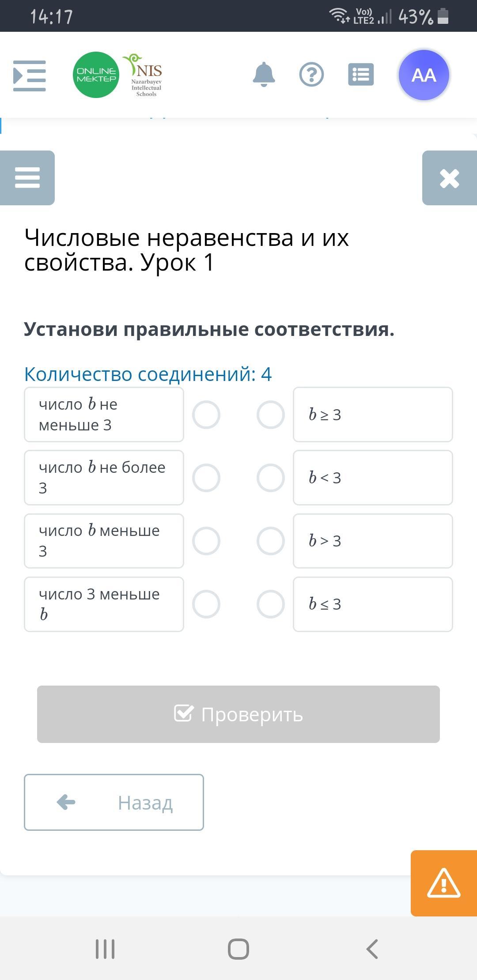The width and height of the screenshot is (477, 980).
Task: Select connector circle for 'число b не более 3'
Action: click(206, 478)
